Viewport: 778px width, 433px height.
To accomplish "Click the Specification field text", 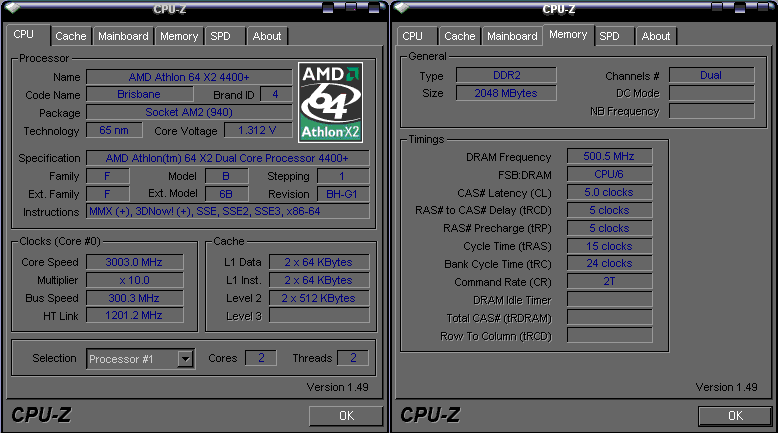I will click(227, 158).
